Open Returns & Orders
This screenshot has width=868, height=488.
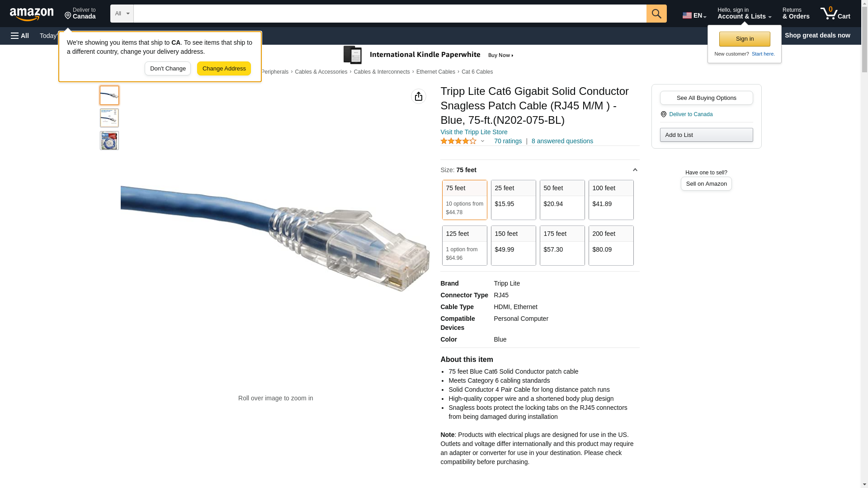(796, 14)
